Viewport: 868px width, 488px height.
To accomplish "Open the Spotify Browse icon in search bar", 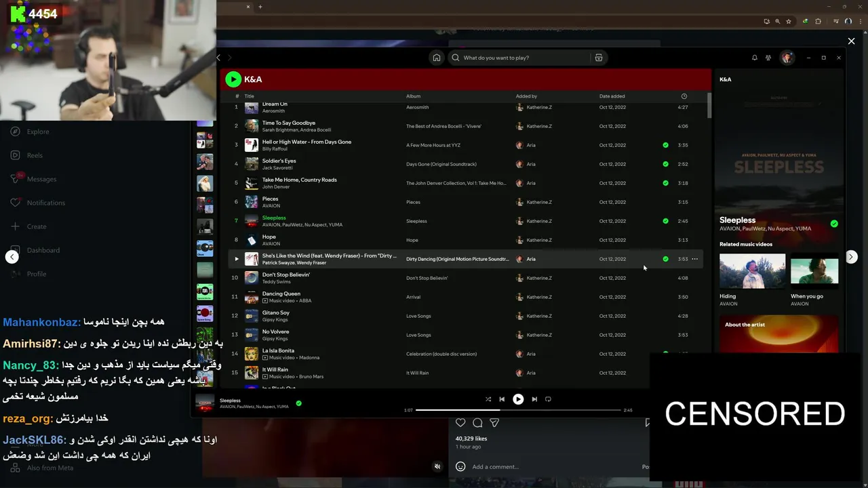I will click(599, 58).
